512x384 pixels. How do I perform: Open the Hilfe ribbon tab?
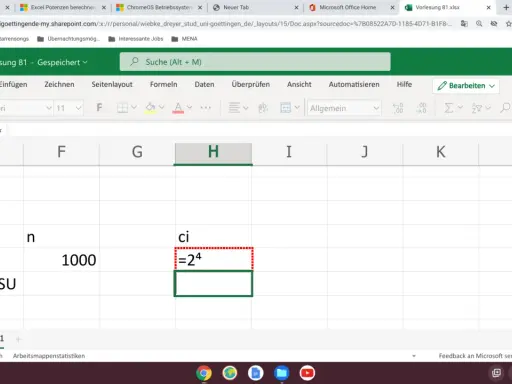pyautogui.click(x=404, y=84)
